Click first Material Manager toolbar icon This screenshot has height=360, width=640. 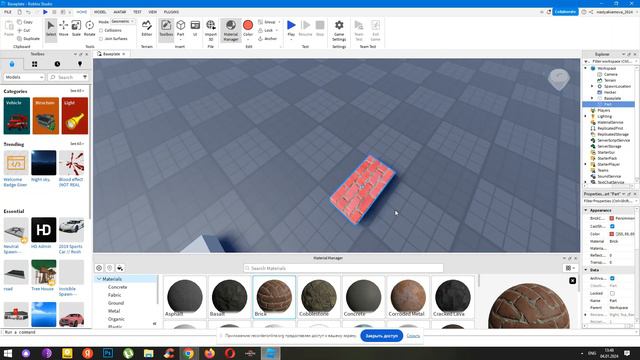99,268
